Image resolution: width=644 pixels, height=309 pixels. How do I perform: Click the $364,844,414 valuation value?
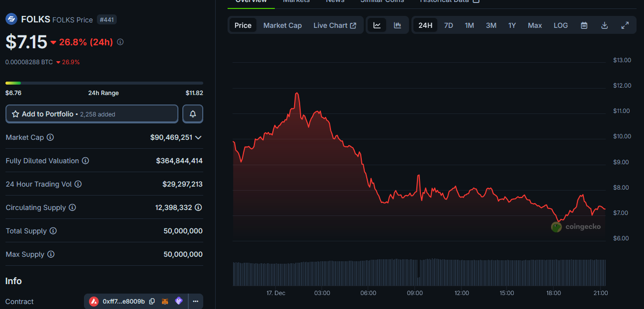tap(179, 161)
